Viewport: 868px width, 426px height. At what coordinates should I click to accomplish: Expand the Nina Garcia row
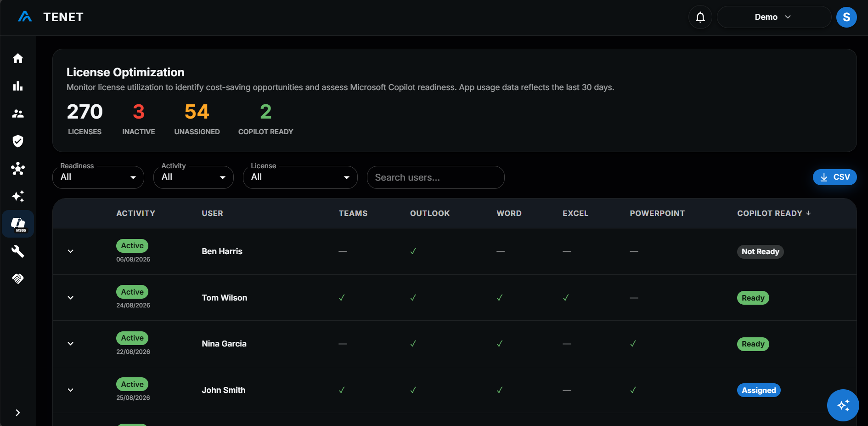tap(71, 344)
